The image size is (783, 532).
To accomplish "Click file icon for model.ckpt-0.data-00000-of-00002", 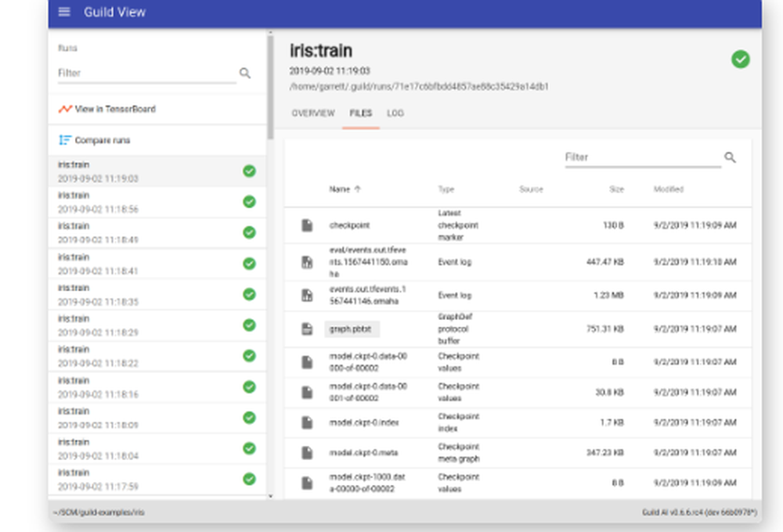I will click(307, 362).
